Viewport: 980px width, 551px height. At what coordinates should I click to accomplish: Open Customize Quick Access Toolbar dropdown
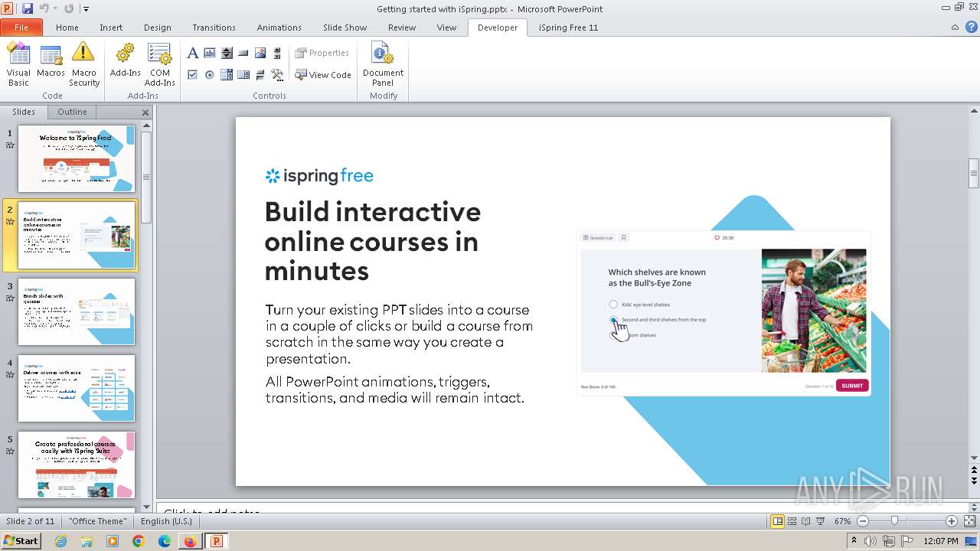coord(86,9)
